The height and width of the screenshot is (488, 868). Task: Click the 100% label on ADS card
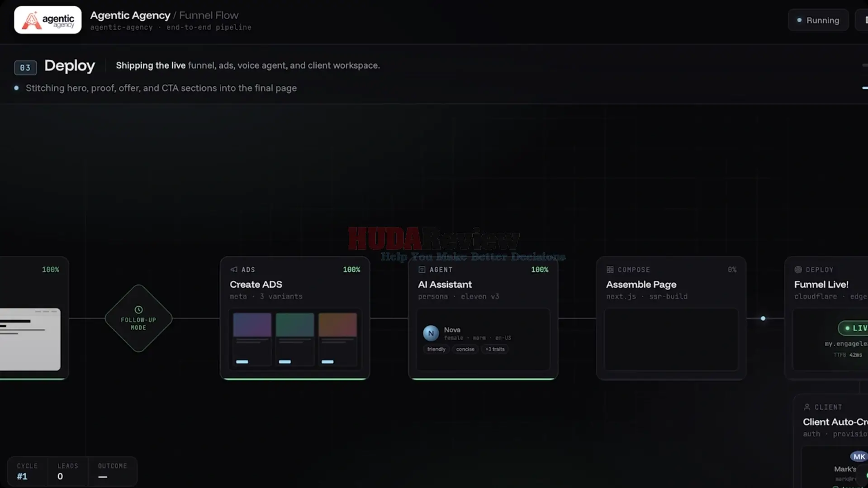pyautogui.click(x=351, y=270)
